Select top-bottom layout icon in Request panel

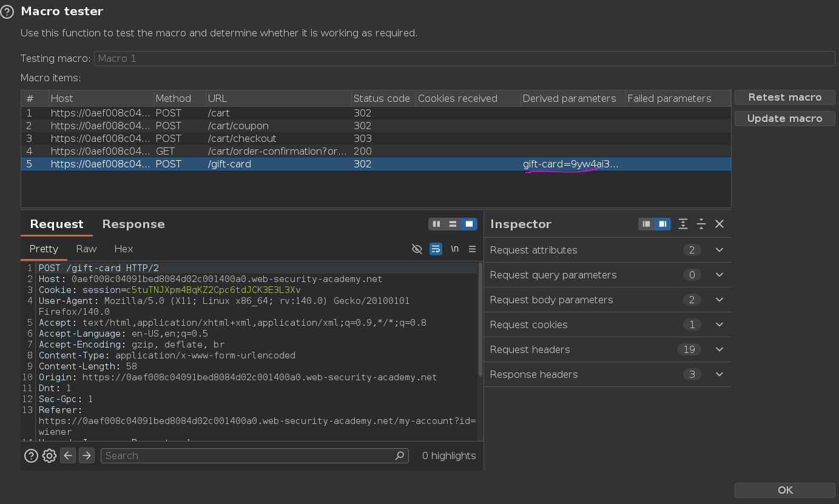453,224
